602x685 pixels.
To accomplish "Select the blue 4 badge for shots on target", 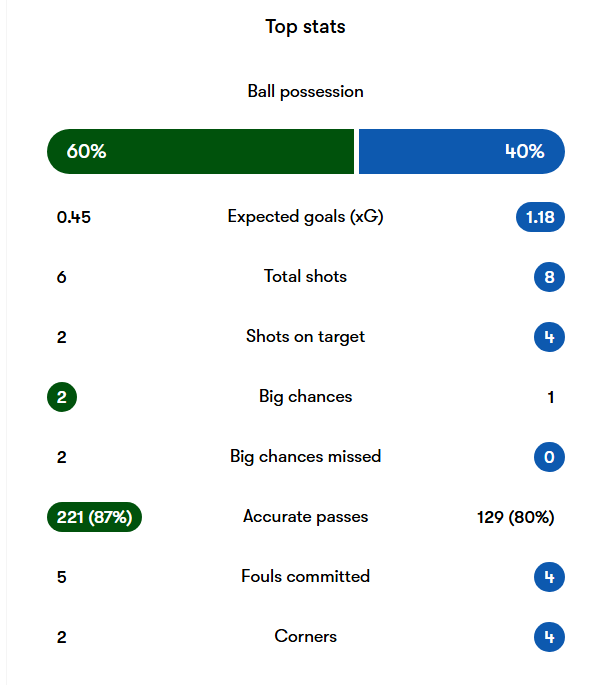I will (549, 337).
